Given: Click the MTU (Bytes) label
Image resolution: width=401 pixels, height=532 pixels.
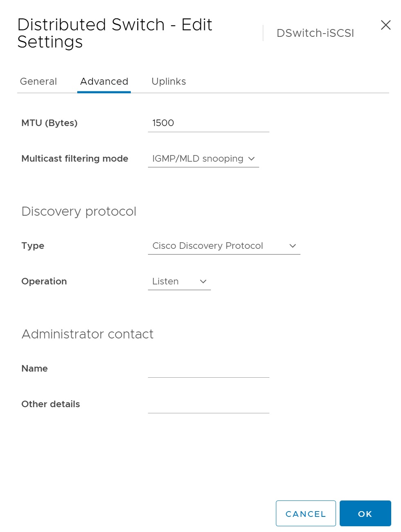Looking at the screenshot, I should point(49,123).
